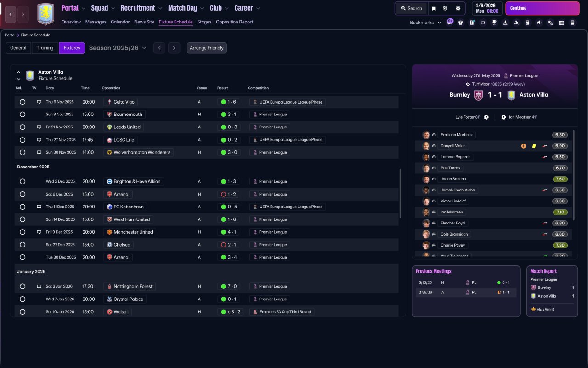Open the messages icon with 9+ badge
Screen dimensions: 588x368
(x=450, y=22)
